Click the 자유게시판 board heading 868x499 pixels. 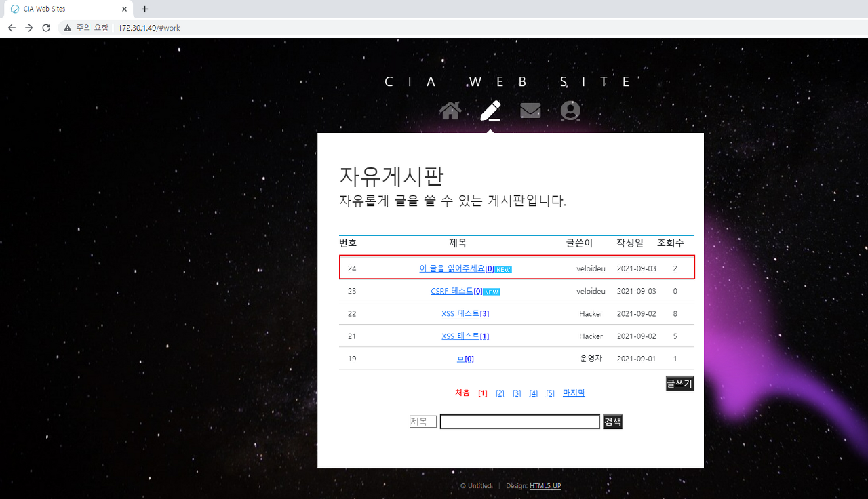pyautogui.click(x=391, y=176)
